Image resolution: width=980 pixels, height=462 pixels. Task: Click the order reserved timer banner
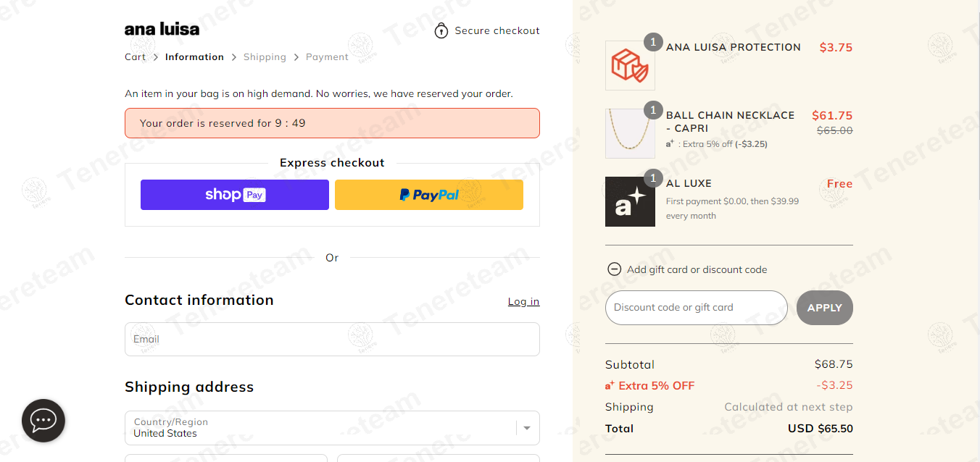pyautogui.click(x=332, y=123)
